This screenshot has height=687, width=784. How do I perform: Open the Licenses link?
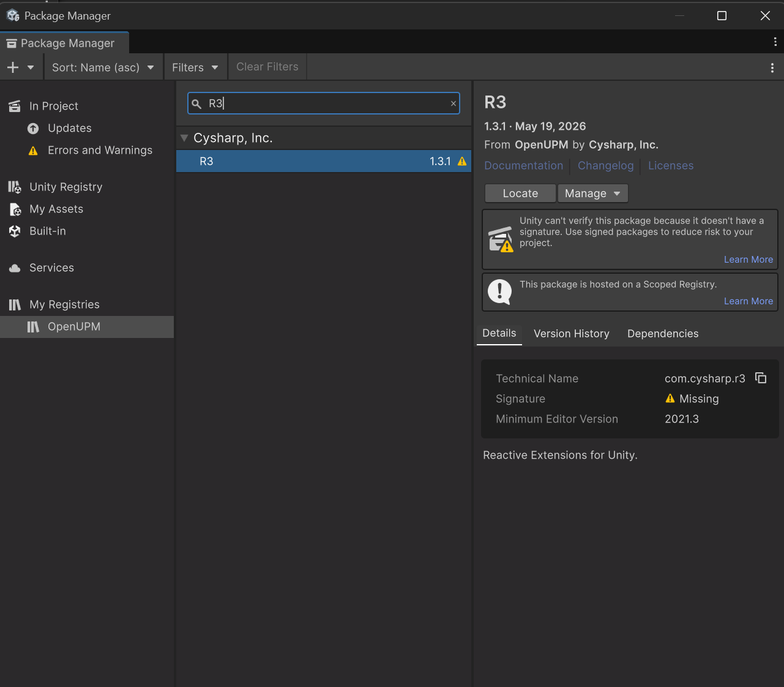(671, 165)
